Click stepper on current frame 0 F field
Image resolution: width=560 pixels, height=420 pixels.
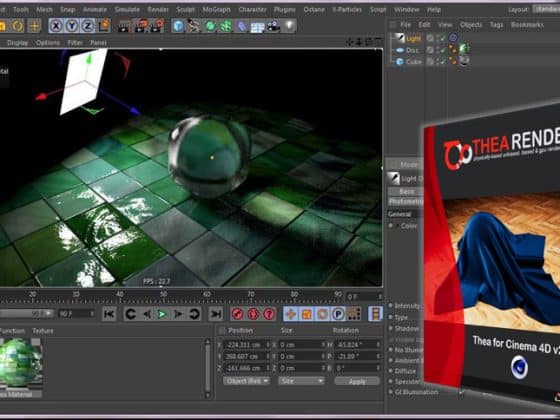coord(380,296)
